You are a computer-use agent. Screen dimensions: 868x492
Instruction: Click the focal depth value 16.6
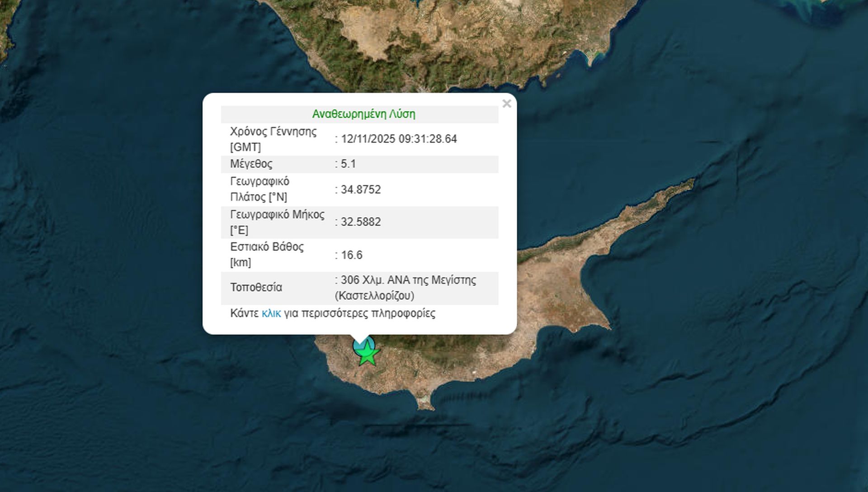[x=351, y=255]
